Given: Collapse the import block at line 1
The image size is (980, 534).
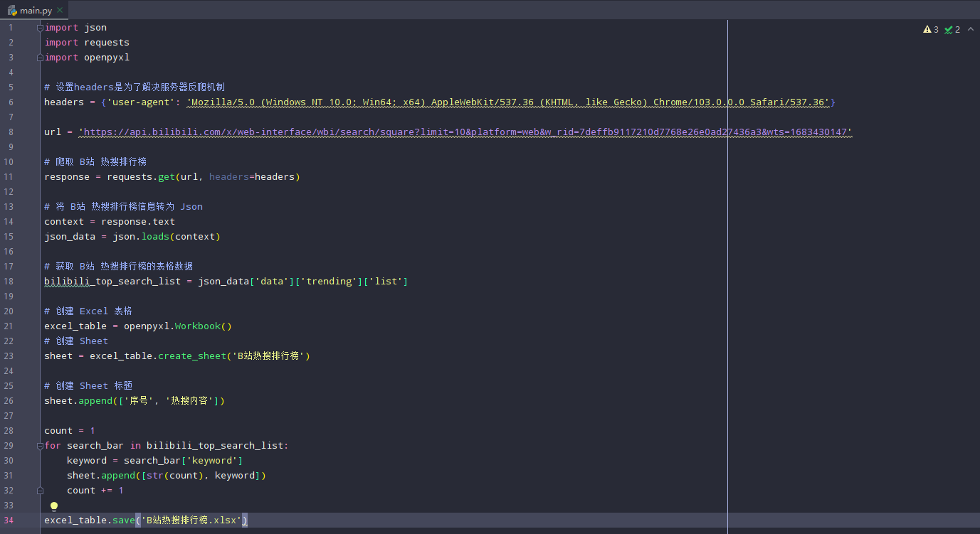Looking at the screenshot, I should click(40, 28).
